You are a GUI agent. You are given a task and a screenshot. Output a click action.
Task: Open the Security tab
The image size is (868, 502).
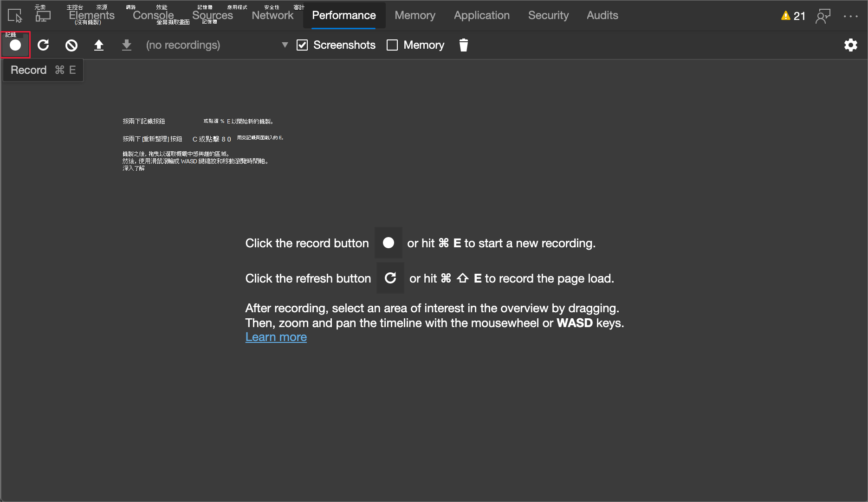tap(548, 15)
